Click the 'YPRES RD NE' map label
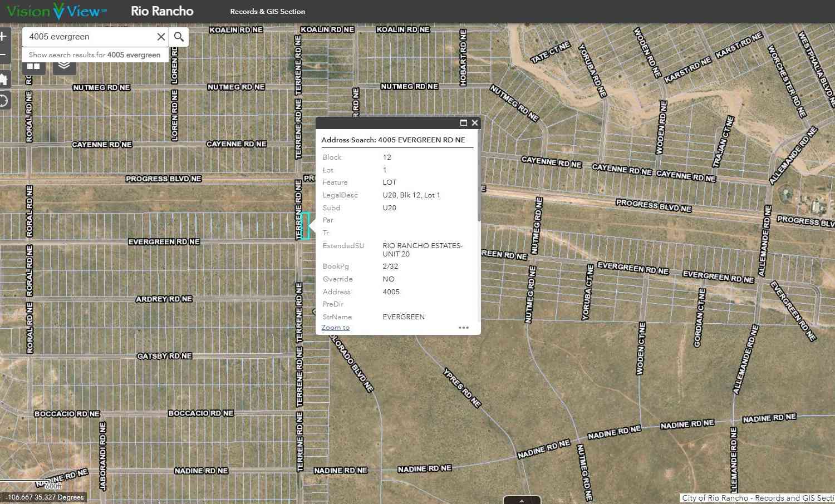Viewport: 835px width, 504px height. click(x=462, y=388)
